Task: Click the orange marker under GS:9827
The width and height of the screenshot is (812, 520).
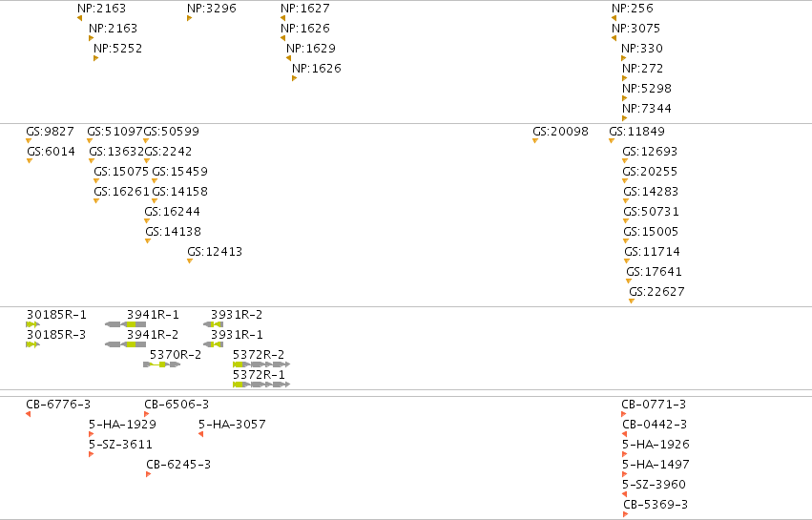Action: click(x=29, y=141)
